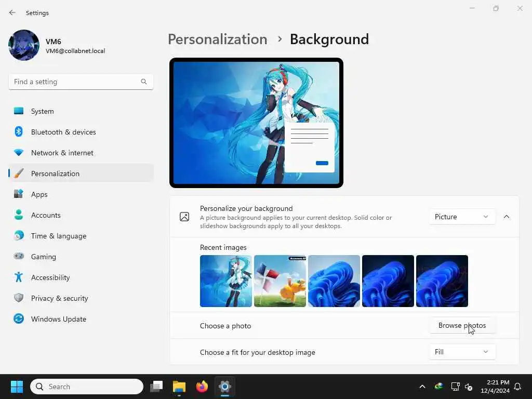Screen dimensions: 532x399
Task: Click the search magnifier in Find a setting
Action: click(144, 82)
